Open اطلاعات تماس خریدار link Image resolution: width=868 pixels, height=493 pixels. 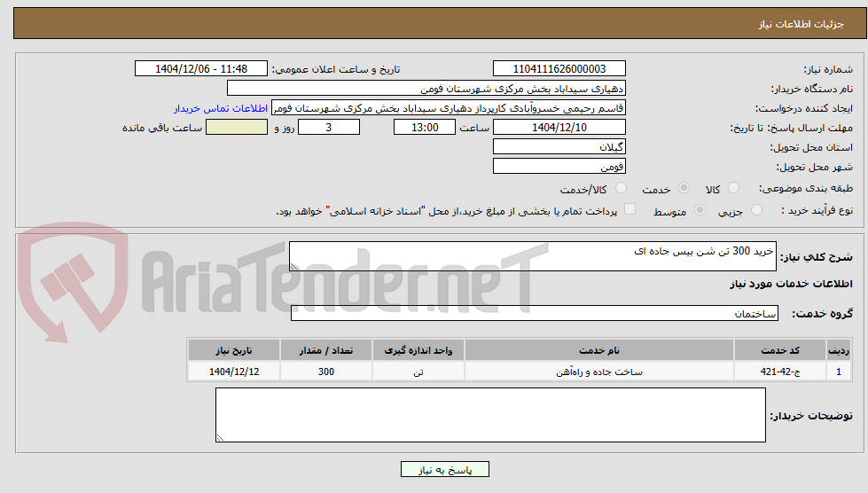(220, 108)
